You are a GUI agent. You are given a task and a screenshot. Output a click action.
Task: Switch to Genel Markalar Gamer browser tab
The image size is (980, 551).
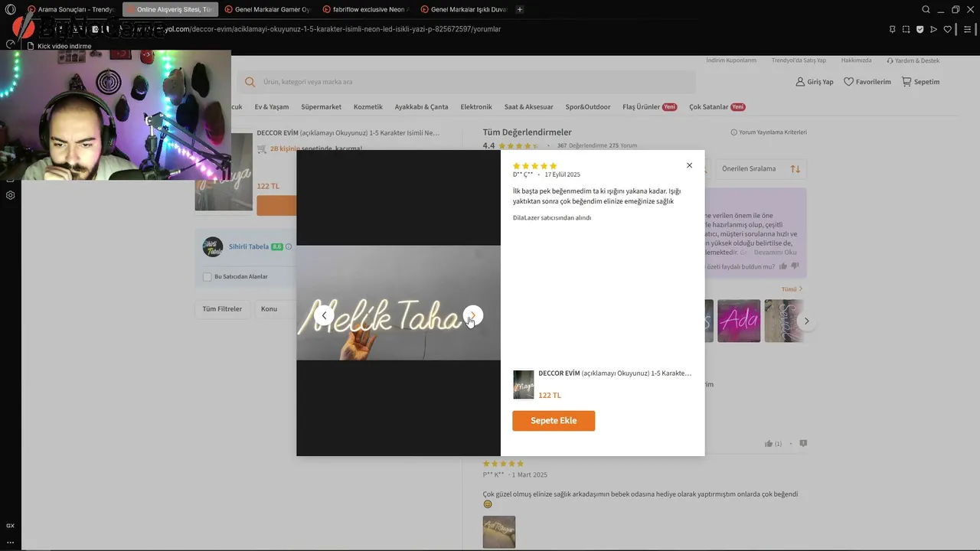(268, 9)
